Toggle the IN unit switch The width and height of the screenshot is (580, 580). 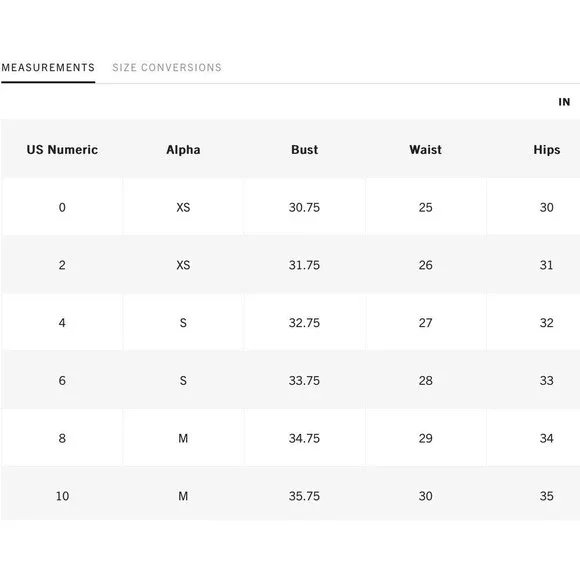(564, 102)
